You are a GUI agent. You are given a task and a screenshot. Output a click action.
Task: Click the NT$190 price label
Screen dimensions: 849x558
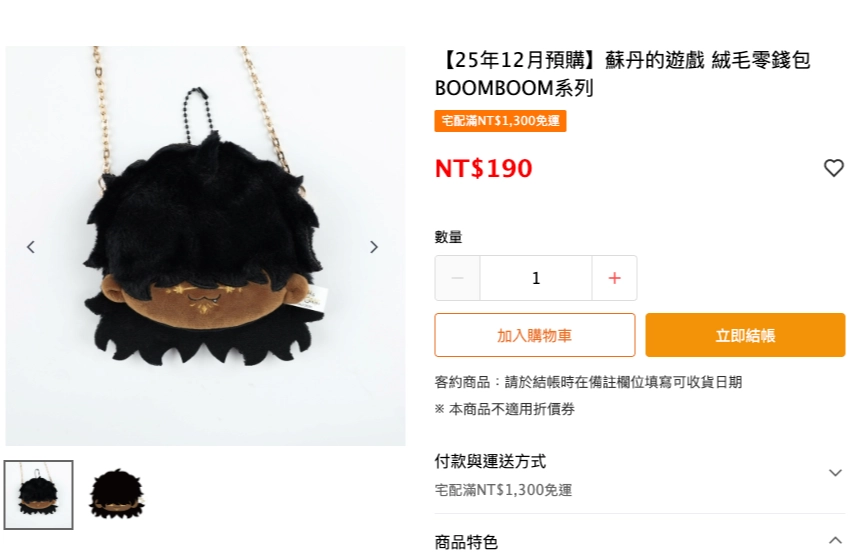coord(484,168)
